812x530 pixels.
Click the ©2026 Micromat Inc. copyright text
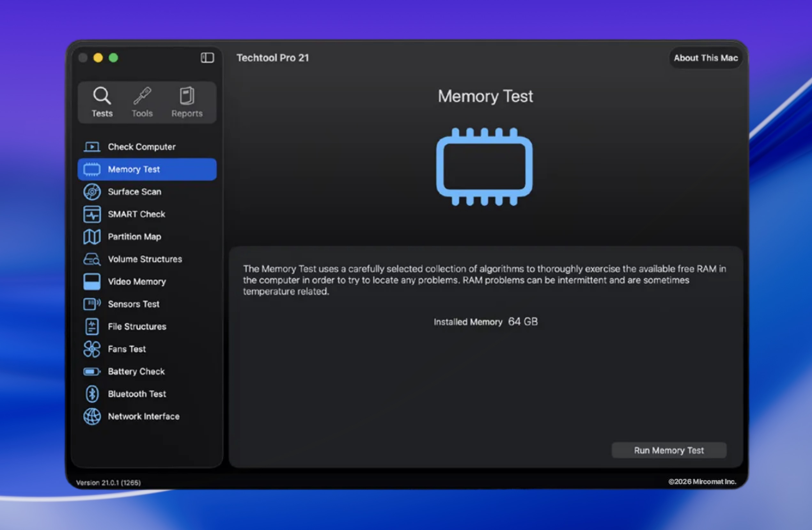coord(702,481)
